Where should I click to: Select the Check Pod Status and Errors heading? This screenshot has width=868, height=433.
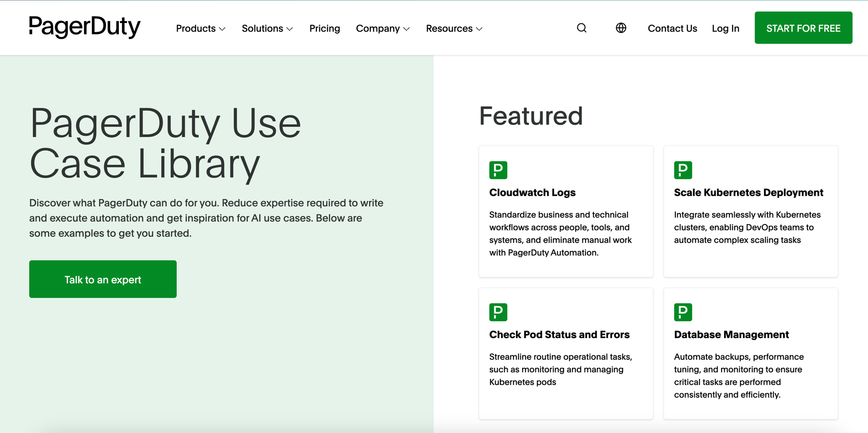(559, 334)
